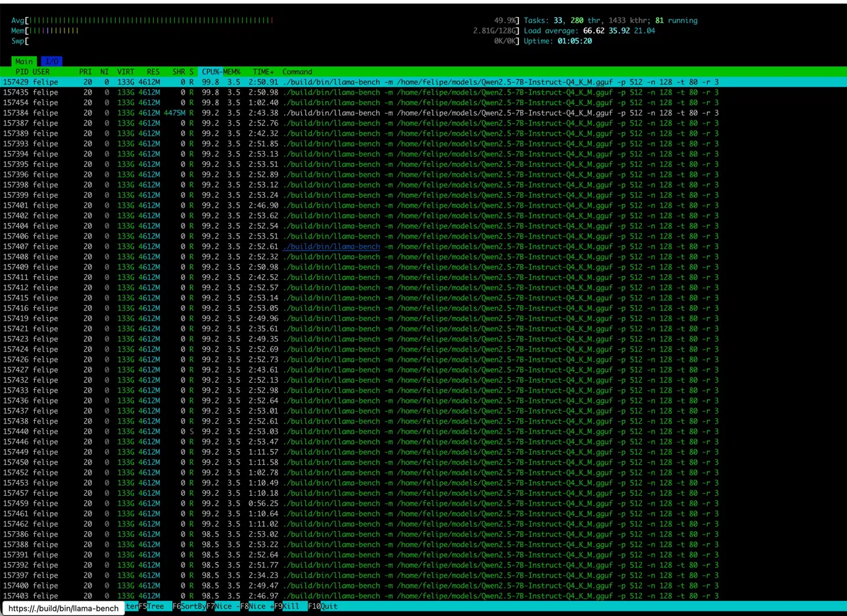Select process row with PID 157454

423,103
